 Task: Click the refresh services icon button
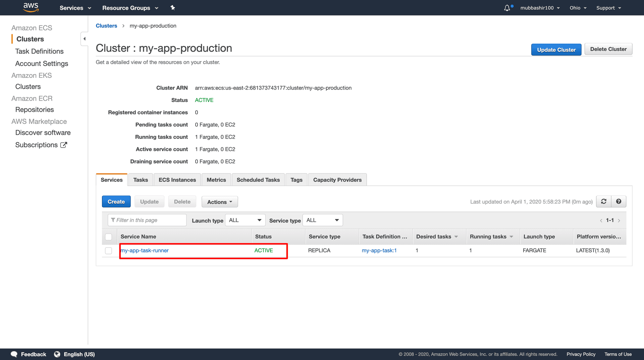604,202
